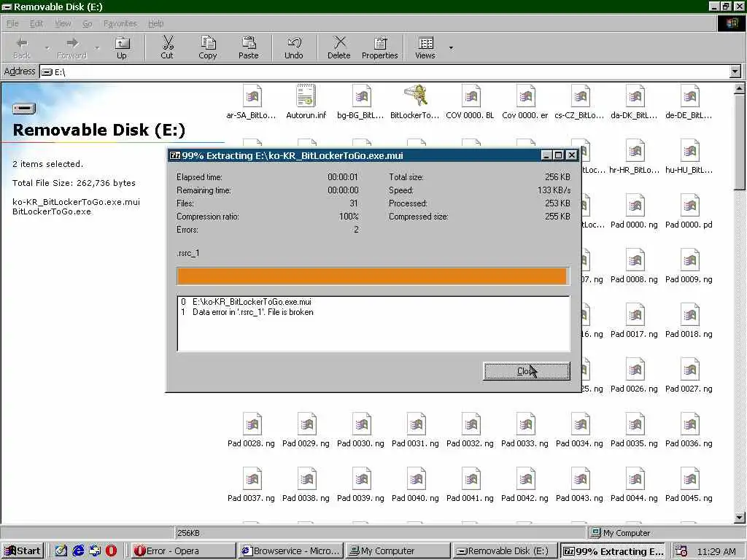The width and height of the screenshot is (747, 560).
Task: Launch Opera from Quick Launch
Action: point(111,551)
